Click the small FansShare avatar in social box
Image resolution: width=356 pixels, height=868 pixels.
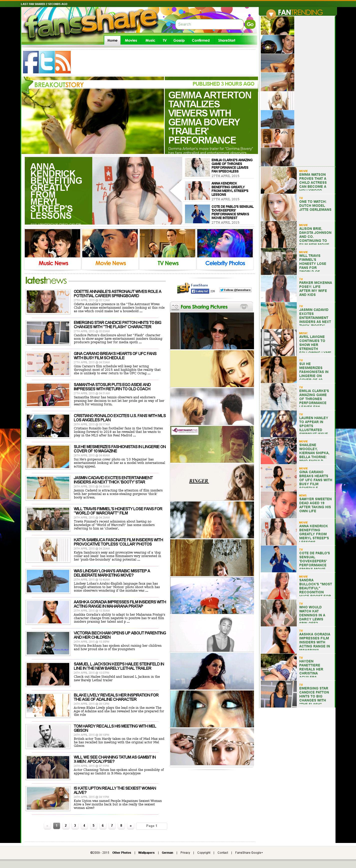click(x=183, y=288)
